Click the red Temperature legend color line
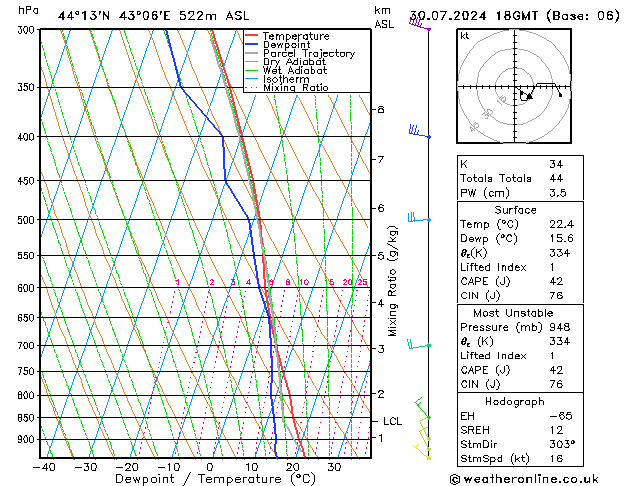 click(252, 36)
